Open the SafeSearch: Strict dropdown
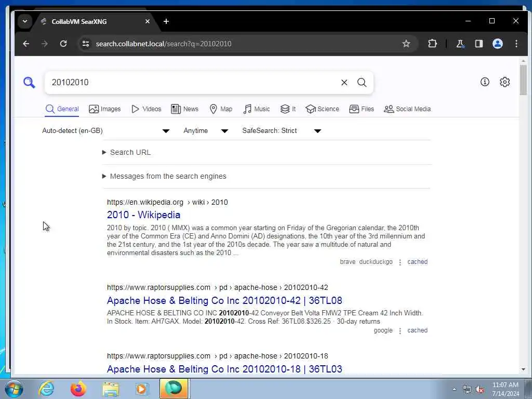 pos(282,130)
